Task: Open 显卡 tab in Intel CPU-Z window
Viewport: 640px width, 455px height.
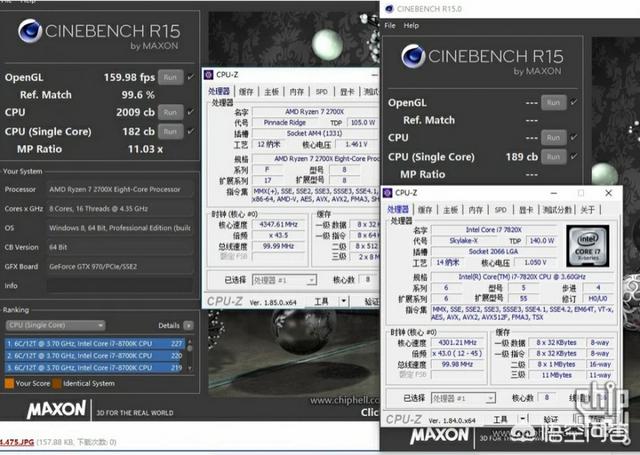Action: click(526, 210)
